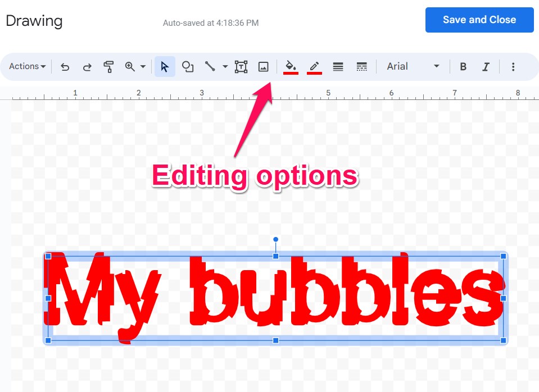
Task: Expand the Line tool dropdown arrow
Action: (224, 66)
